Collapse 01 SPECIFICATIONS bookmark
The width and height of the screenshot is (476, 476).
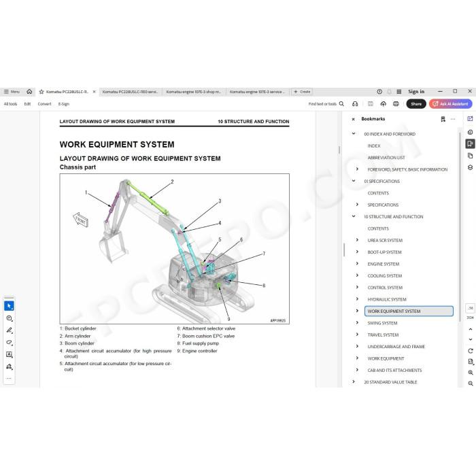354,181
